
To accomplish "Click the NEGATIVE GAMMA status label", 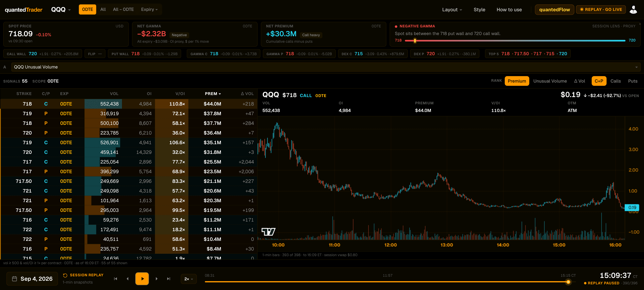I will click(417, 26).
